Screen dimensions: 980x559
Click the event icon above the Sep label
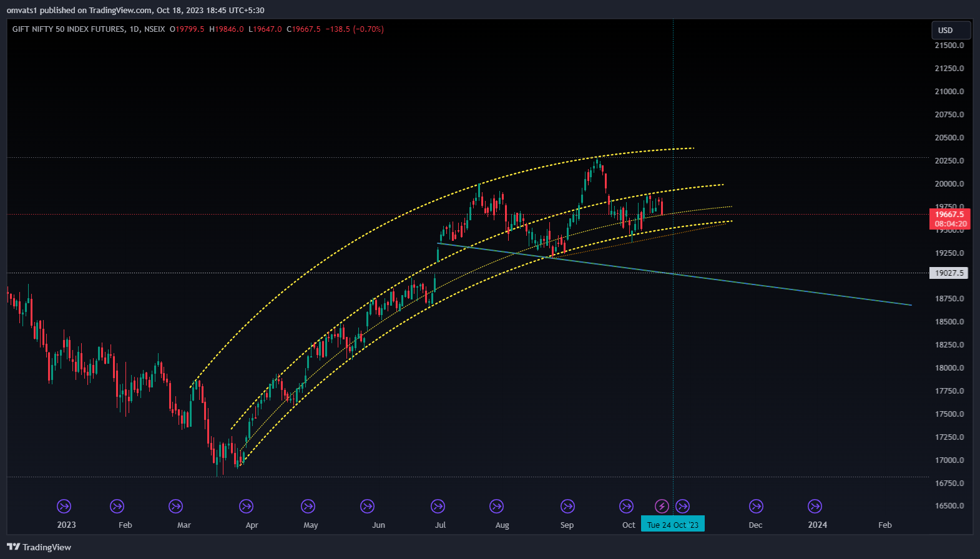tap(567, 506)
